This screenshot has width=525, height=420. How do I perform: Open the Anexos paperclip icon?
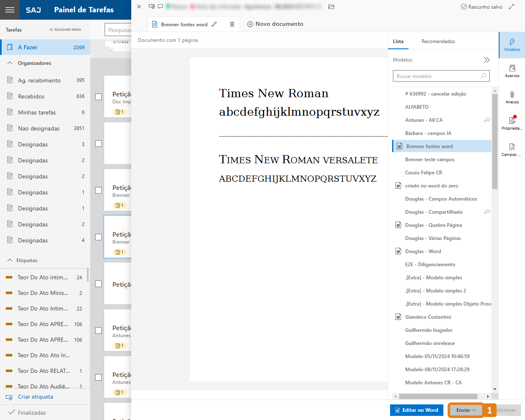pyautogui.click(x=512, y=97)
